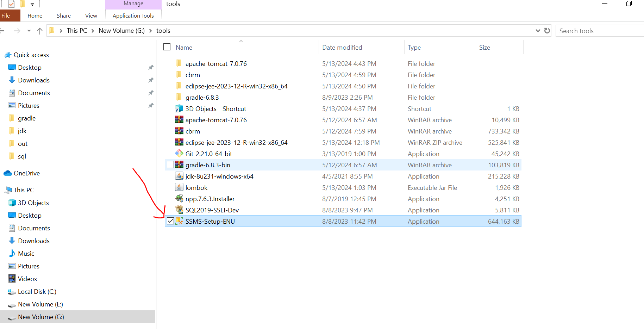Image resolution: width=644 pixels, height=329 pixels.
Task: Click the Music note icon in sidebar
Action: (12, 254)
